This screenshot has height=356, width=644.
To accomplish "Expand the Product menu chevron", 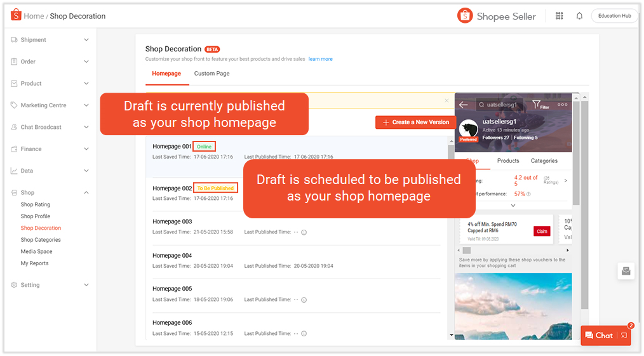I will [x=86, y=83].
